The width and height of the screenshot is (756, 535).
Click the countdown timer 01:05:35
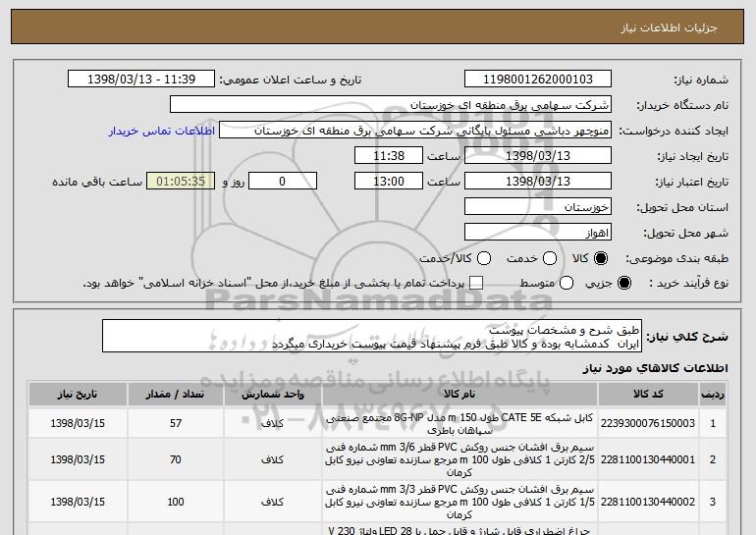point(181,182)
